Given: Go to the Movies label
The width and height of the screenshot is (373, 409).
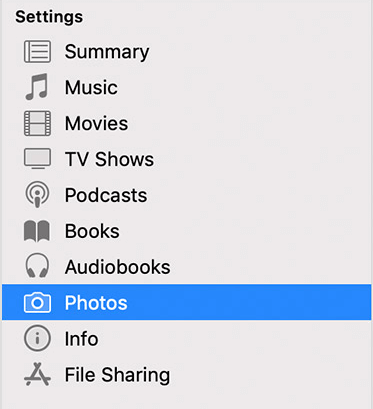Looking at the screenshot, I should coord(96,123).
